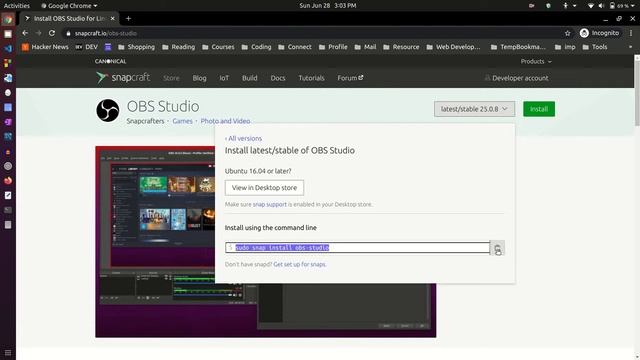This screenshot has height=360, width=640.
Task: Open the snap support link
Action: coord(269,204)
